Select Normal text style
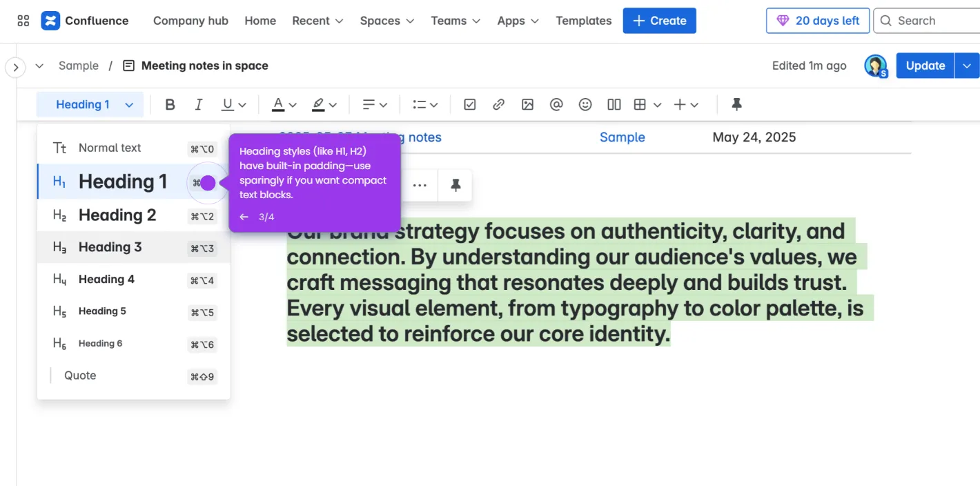 (x=134, y=148)
